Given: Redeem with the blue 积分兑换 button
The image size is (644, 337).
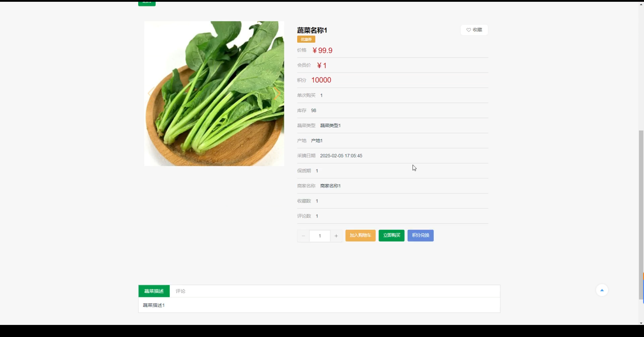Looking at the screenshot, I should [x=420, y=235].
